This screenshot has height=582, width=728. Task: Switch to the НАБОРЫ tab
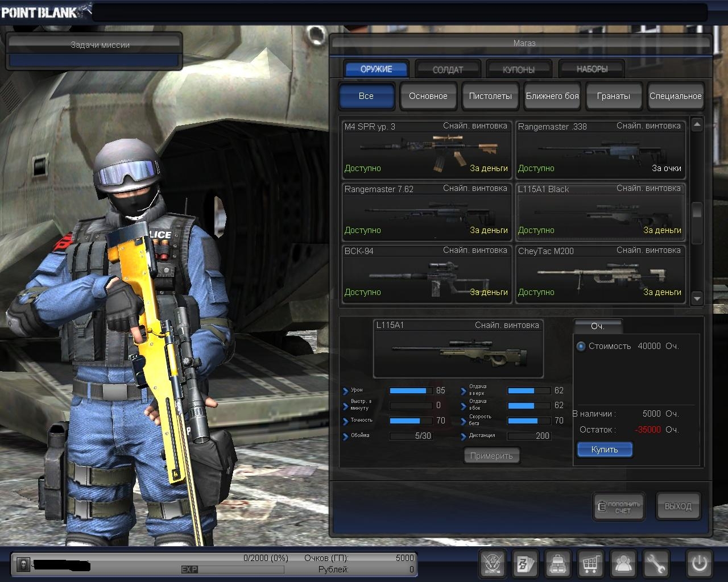click(591, 69)
